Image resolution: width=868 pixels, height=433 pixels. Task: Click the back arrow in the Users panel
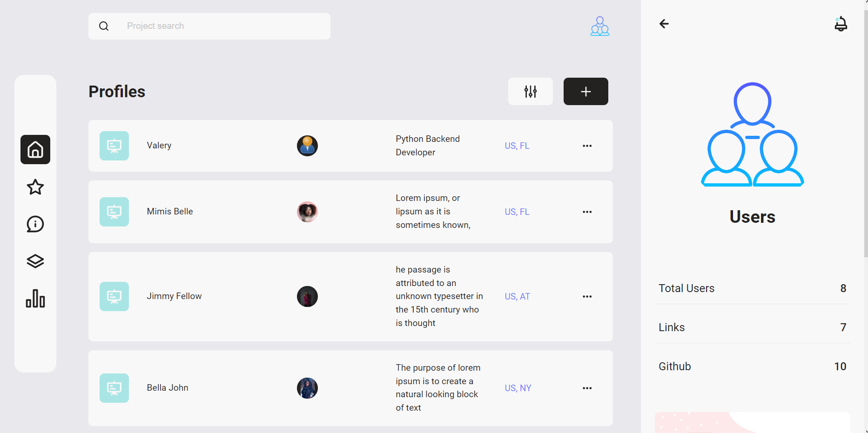coord(664,24)
